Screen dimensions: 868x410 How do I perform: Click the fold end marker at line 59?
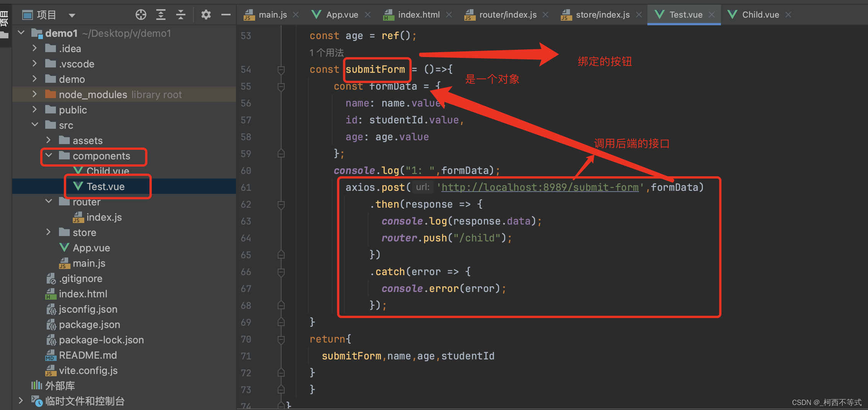coord(281,154)
